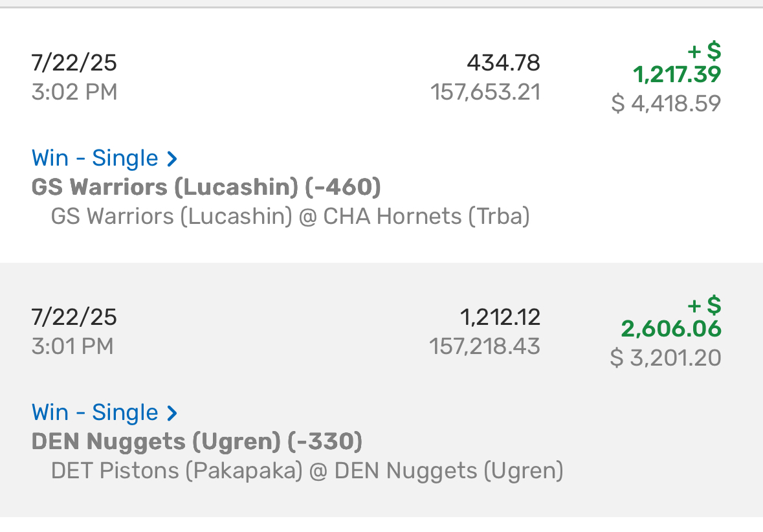763x532 pixels.
Task: Click chevron next to the second Win - Single
Action: 171,413
